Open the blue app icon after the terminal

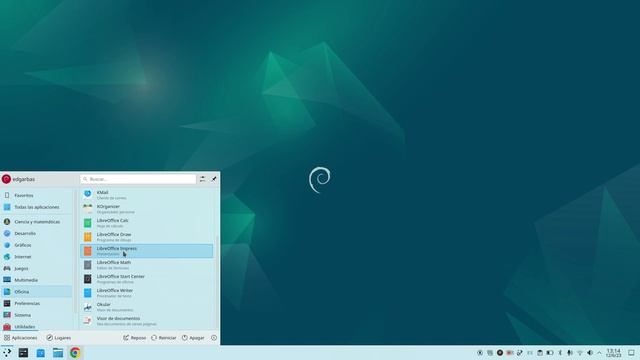click(40, 353)
